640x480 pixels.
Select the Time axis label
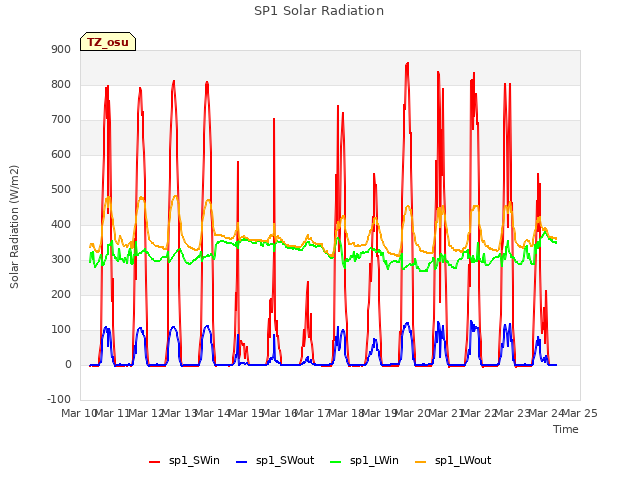[566, 429]
